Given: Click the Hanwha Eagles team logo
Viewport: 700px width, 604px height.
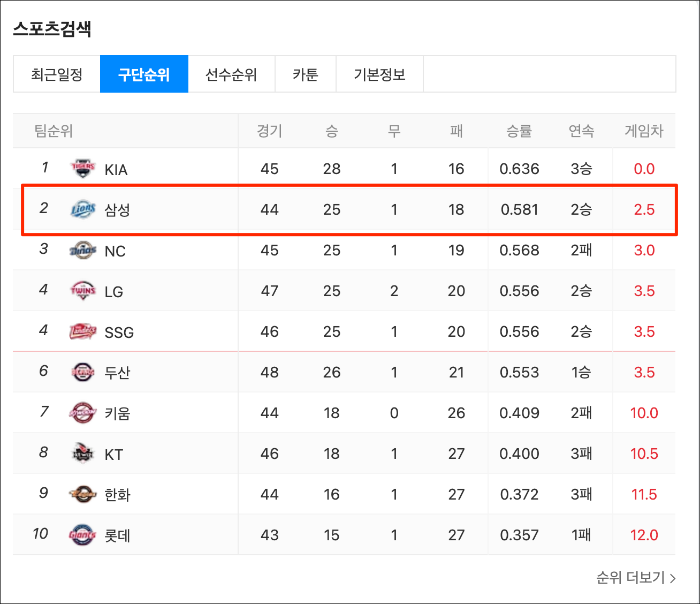Looking at the screenshot, I should [x=83, y=495].
